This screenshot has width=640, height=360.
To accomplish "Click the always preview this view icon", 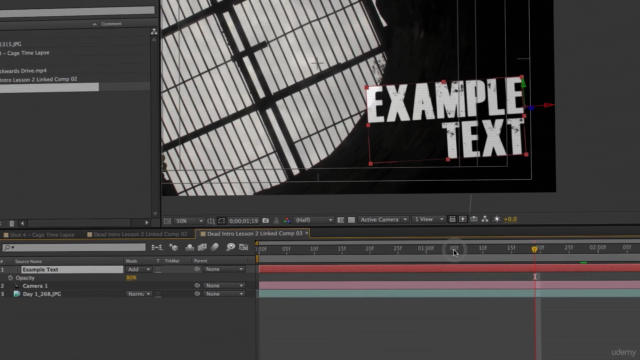I will (167, 221).
